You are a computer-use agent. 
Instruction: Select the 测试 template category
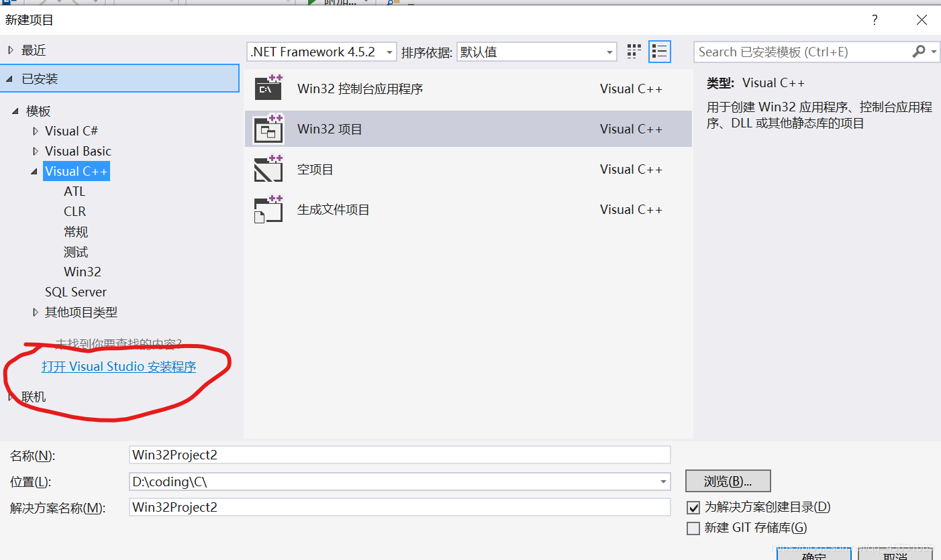[x=76, y=252]
